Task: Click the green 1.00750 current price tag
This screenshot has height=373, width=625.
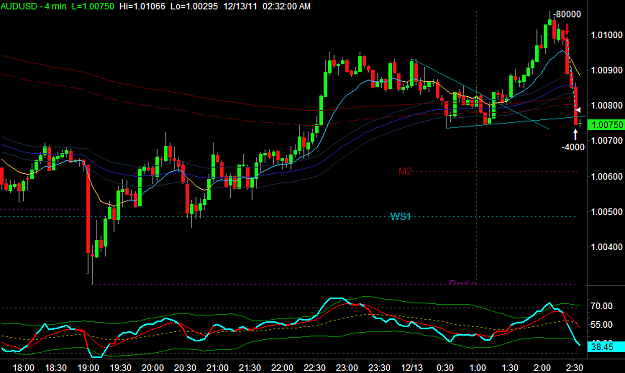Action: point(606,125)
